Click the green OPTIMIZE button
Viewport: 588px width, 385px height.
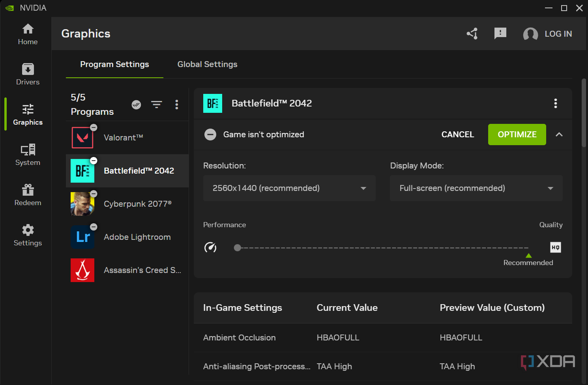pyautogui.click(x=517, y=135)
